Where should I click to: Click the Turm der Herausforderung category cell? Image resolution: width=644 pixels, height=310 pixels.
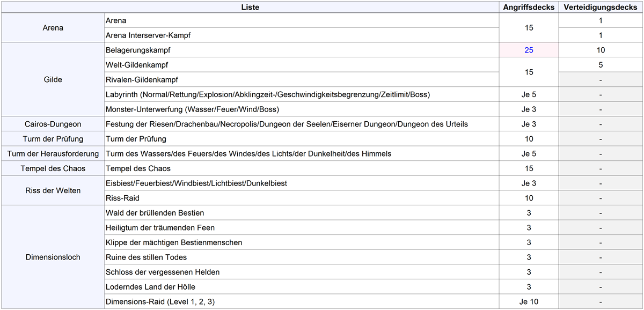tap(53, 153)
